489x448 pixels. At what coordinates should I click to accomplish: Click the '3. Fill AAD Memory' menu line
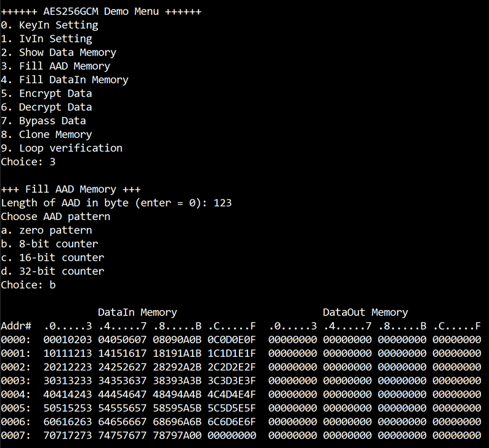click(x=55, y=67)
